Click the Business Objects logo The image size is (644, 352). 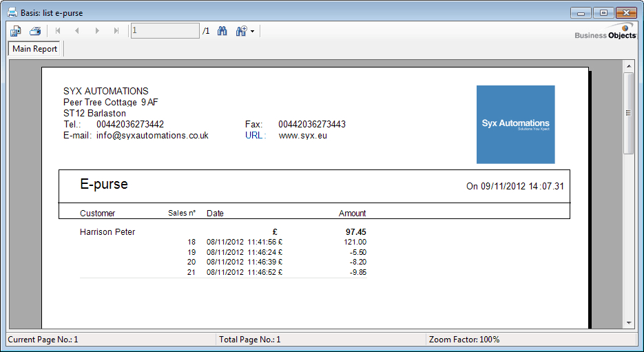(x=605, y=32)
